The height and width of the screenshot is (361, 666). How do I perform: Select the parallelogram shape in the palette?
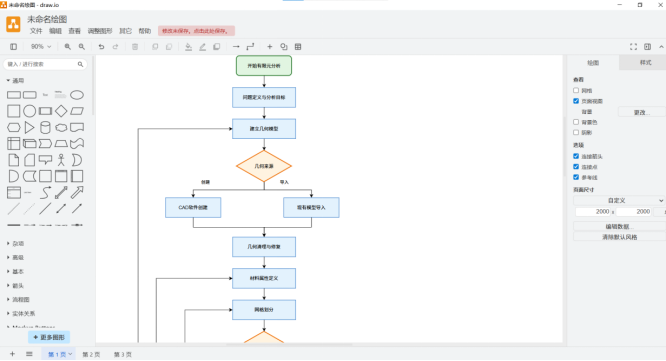(77, 111)
